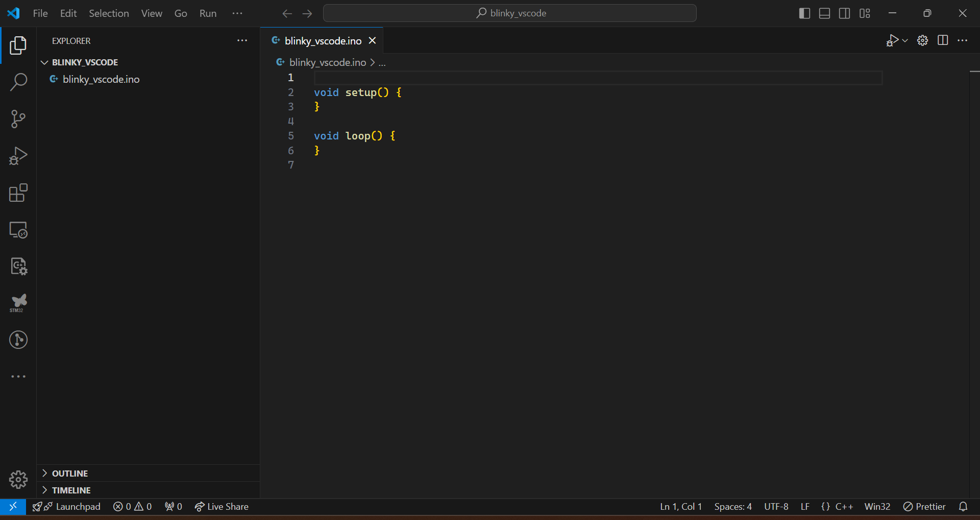Image resolution: width=980 pixels, height=520 pixels.
Task: Run or debug the file
Action: tap(892, 40)
